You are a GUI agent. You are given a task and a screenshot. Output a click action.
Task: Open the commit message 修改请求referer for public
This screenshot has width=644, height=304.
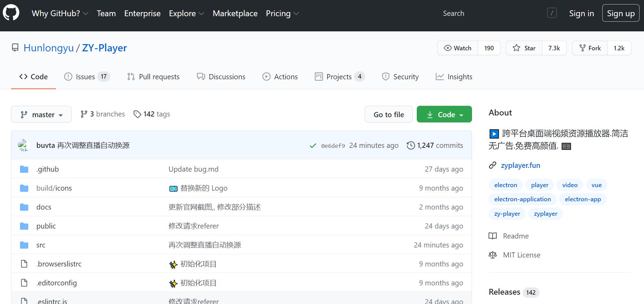pos(194,226)
